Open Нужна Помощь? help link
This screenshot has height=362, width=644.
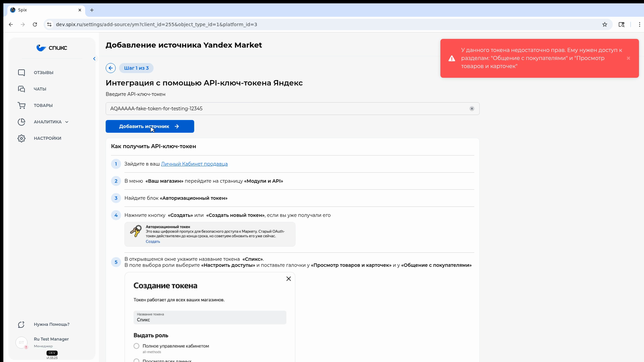[x=52, y=324]
